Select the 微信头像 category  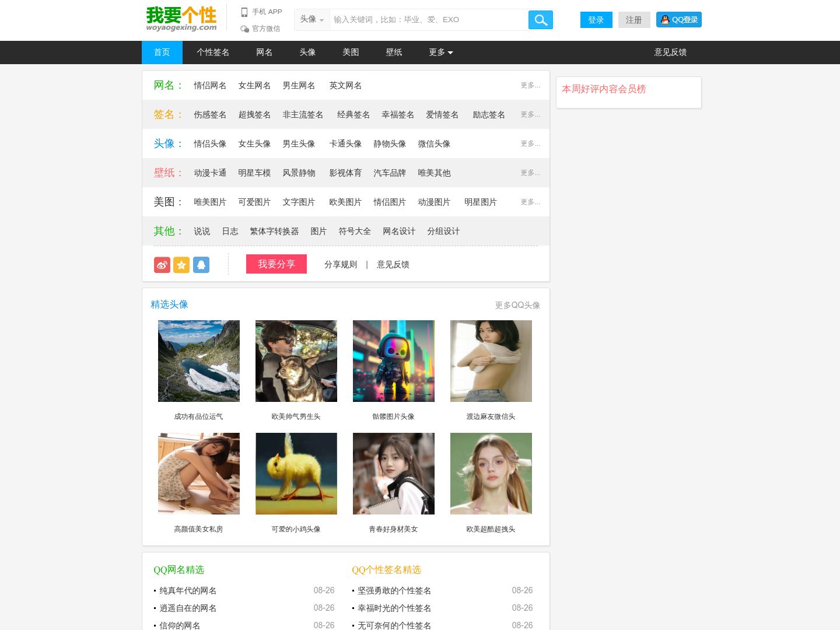(434, 144)
